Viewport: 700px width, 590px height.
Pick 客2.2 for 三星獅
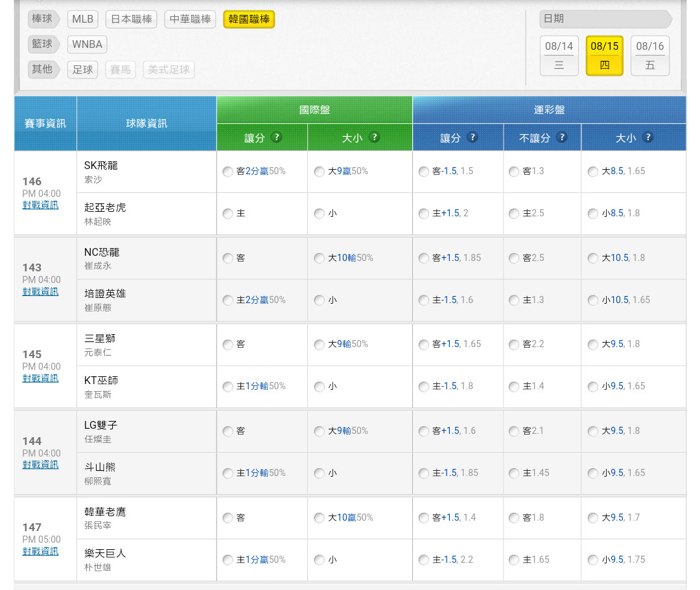tap(514, 345)
